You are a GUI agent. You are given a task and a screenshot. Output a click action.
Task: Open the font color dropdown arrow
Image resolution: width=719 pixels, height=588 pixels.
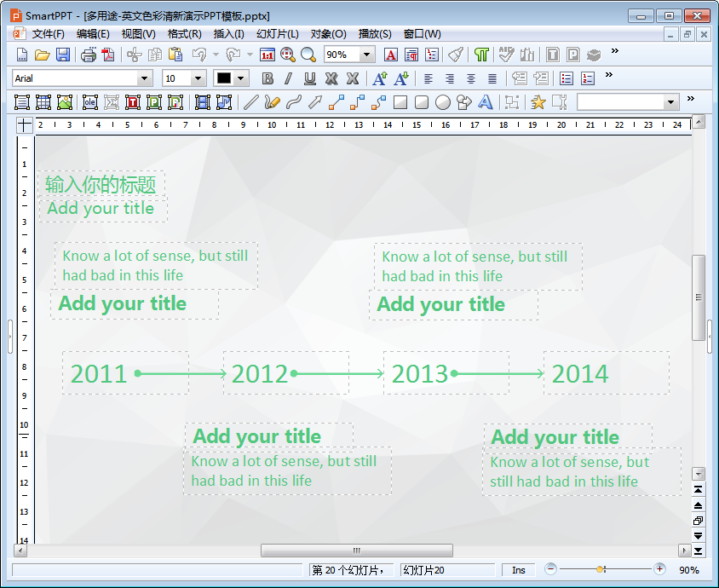coord(241,78)
